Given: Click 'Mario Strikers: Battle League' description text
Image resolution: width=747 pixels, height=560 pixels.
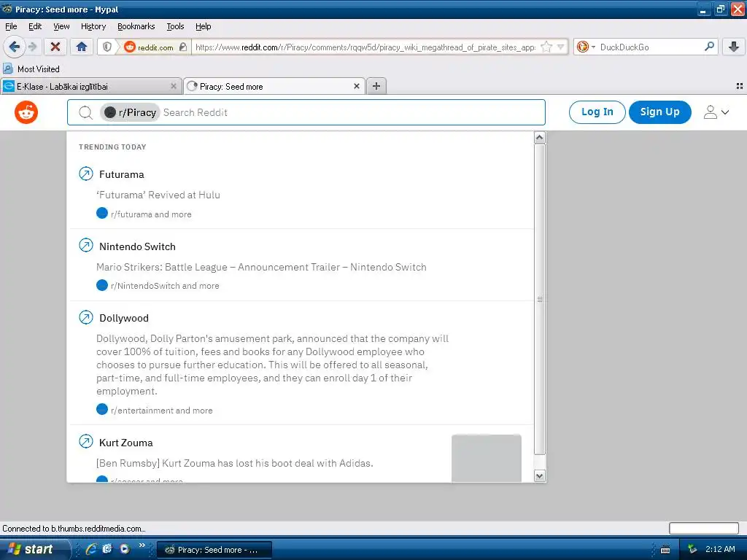Looking at the screenshot, I should (x=261, y=267).
